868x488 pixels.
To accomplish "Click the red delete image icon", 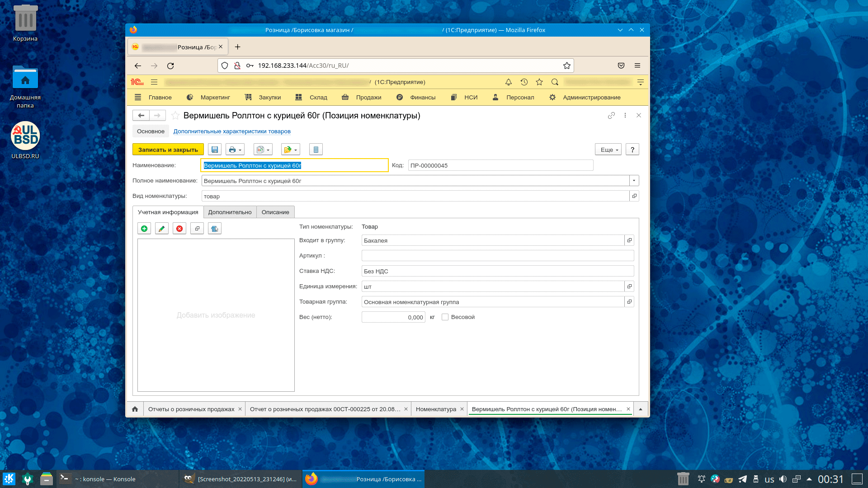I will click(179, 229).
